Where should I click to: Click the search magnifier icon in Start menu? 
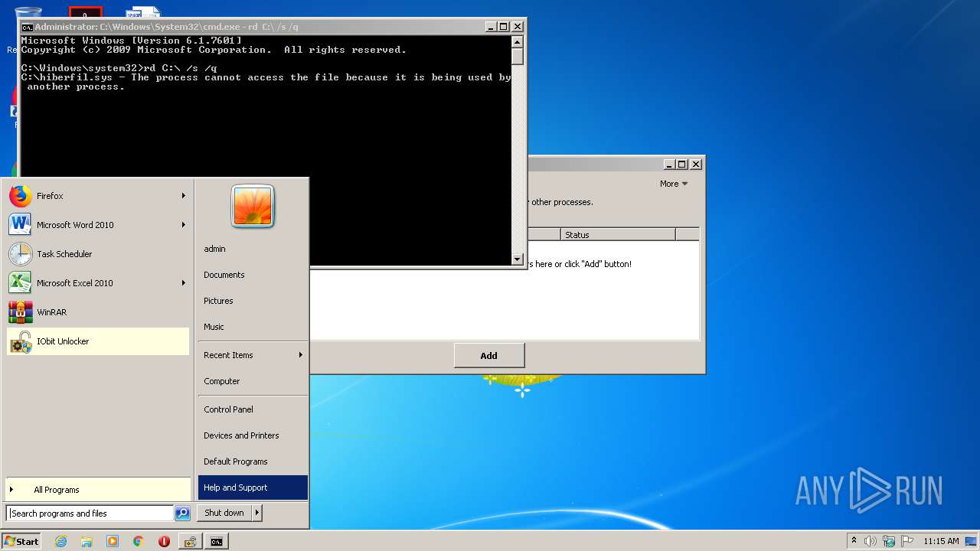182,514
